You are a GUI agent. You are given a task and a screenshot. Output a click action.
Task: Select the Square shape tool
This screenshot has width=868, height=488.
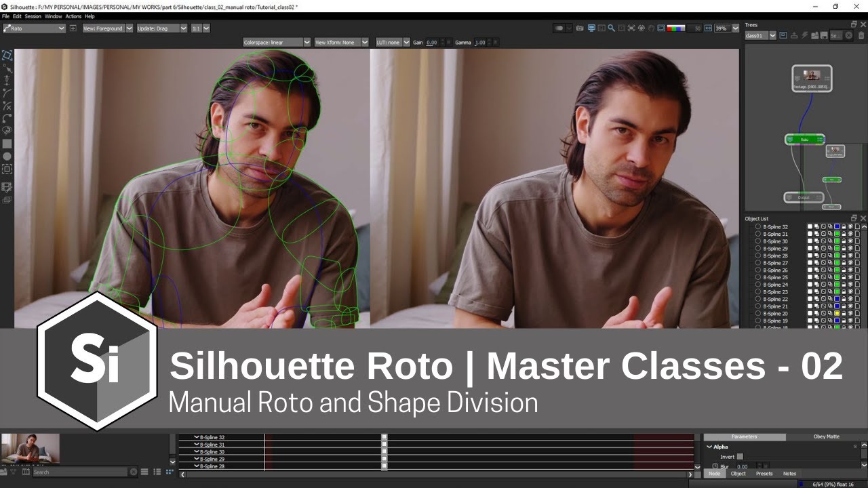point(7,144)
